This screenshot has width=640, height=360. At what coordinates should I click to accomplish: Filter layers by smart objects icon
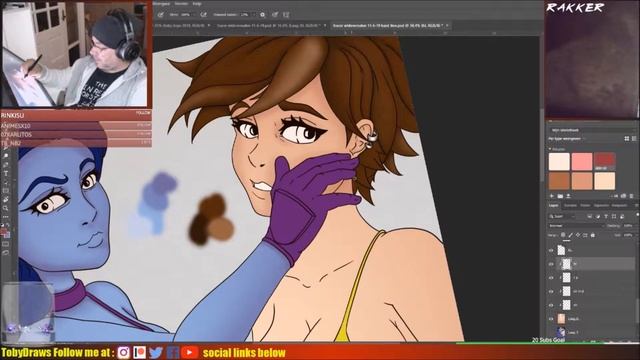tap(622, 216)
